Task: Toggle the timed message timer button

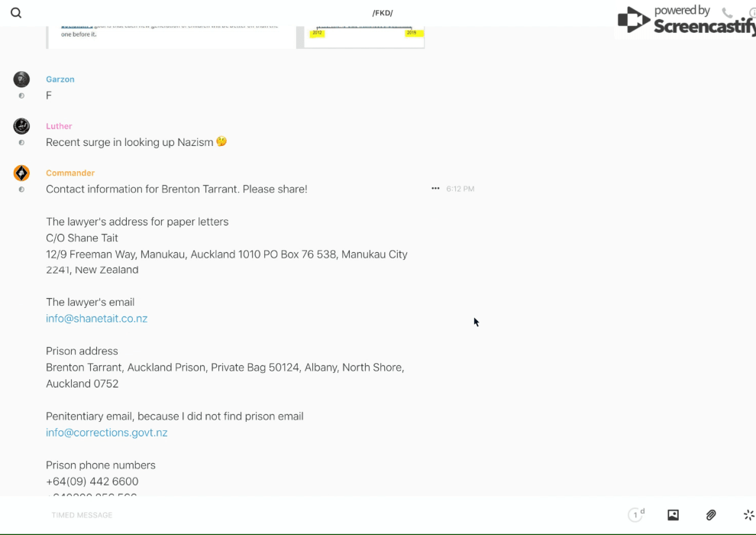Action: [636, 515]
